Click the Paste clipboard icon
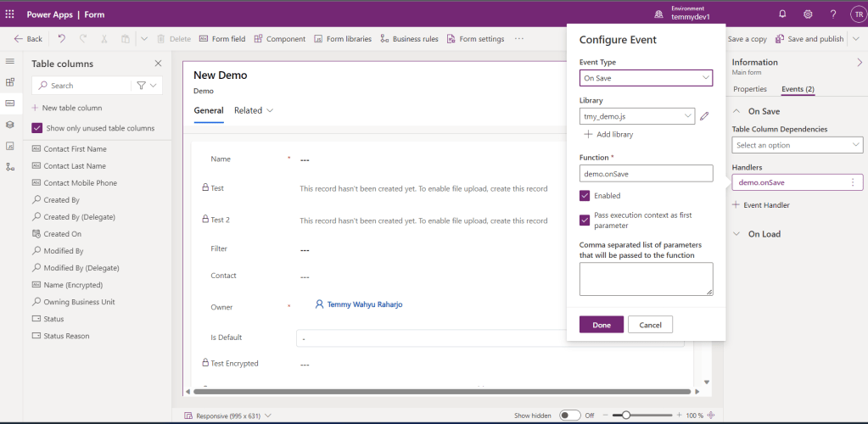Image resolution: width=868 pixels, height=424 pixels. click(x=126, y=39)
